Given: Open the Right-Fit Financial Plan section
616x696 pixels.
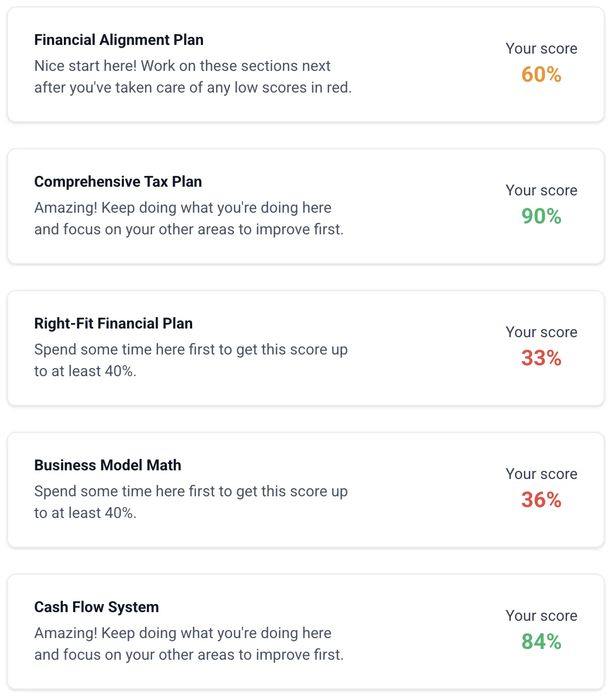Looking at the screenshot, I should (114, 323).
